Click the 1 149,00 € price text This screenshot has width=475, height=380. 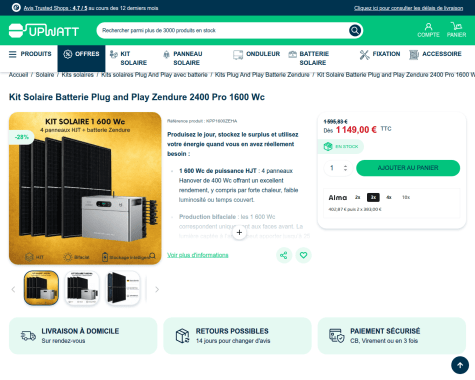[x=356, y=130]
